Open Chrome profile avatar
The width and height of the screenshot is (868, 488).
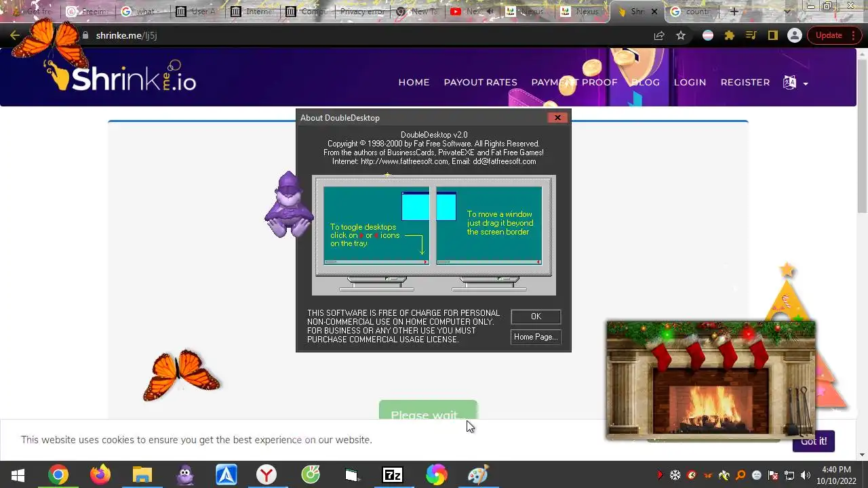tap(794, 35)
